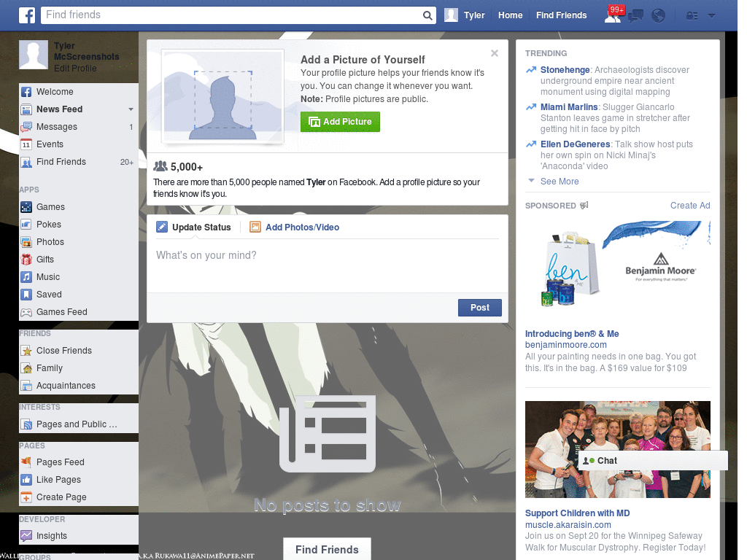This screenshot has width=747, height=560.
Task: Open the messages chat bubbles icon
Action: [635, 16]
